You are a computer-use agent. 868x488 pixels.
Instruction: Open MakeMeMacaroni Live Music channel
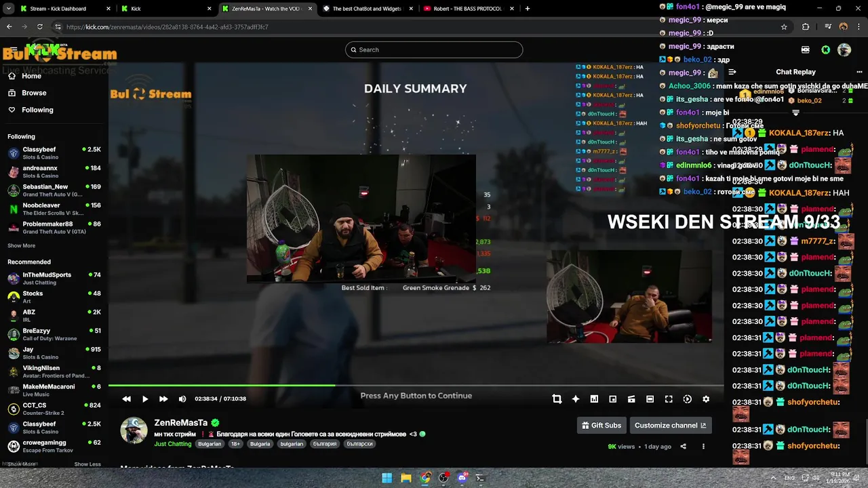click(54, 390)
